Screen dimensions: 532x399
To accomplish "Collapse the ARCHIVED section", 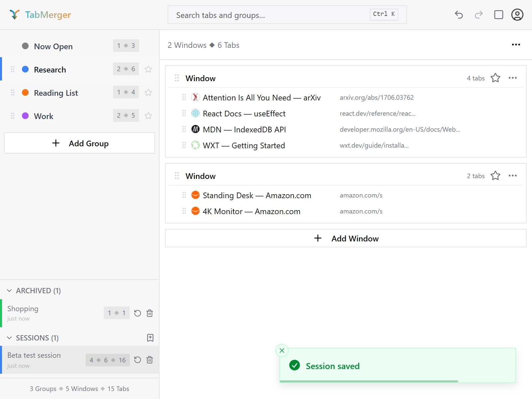I will point(9,291).
